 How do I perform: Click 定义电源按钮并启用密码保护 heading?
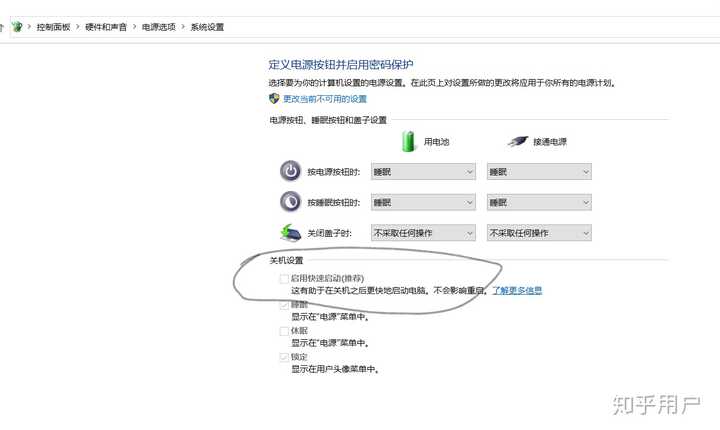tap(341, 65)
